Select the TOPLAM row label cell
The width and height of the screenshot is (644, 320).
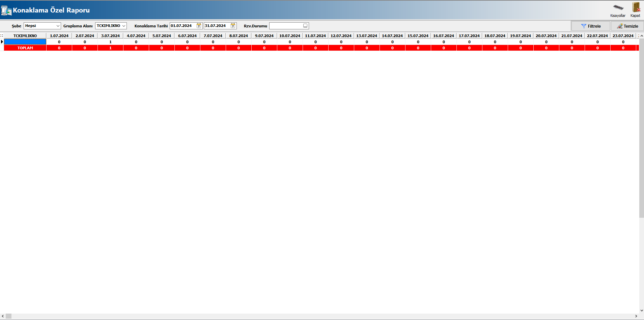(x=25, y=48)
